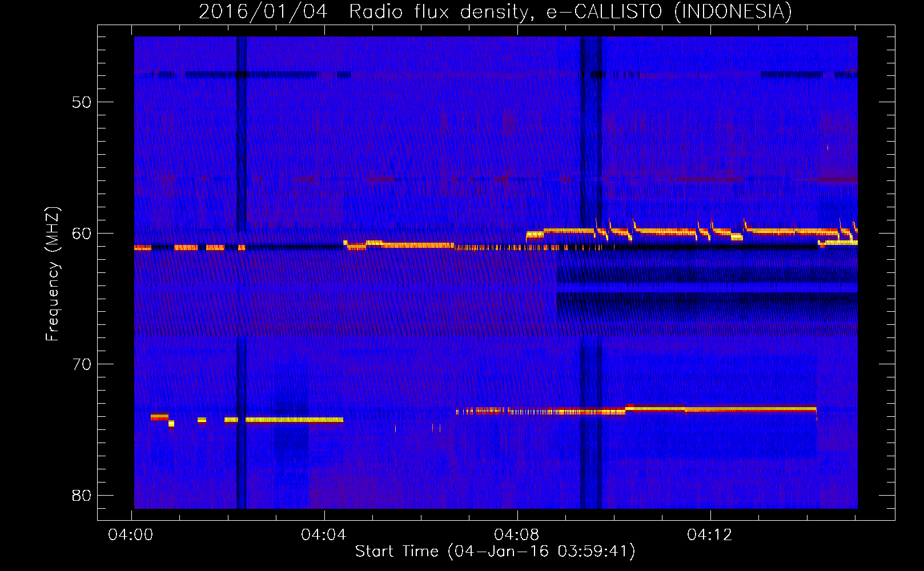This screenshot has width=924, height=571.
Task: Click the 'Start Time (04-Jan-16 03:59:41)' label
Action: [495, 552]
